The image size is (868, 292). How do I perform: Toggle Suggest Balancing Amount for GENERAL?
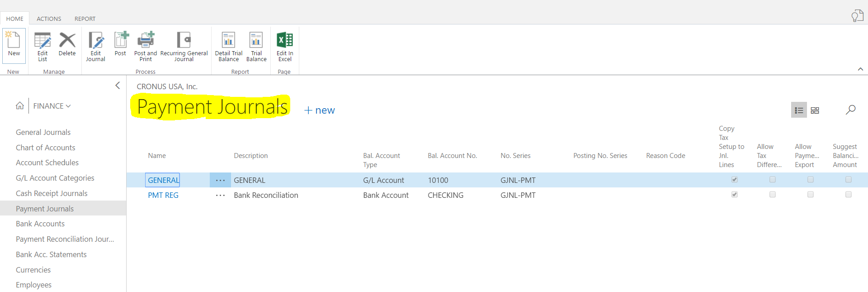pyautogui.click(x=849, y=180)
